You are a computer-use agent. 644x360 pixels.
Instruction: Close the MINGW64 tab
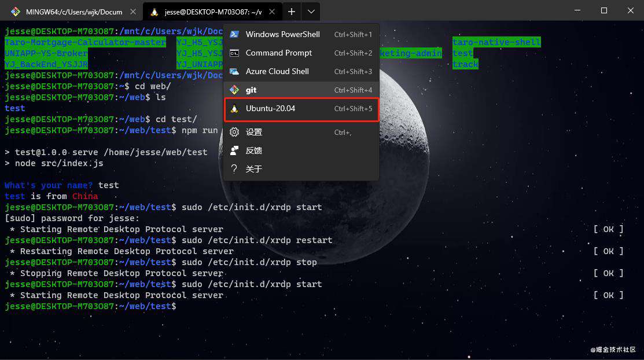[133, 12]
